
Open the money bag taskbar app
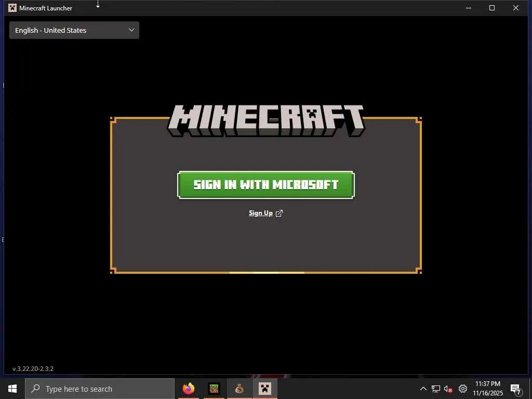[239, 389]
